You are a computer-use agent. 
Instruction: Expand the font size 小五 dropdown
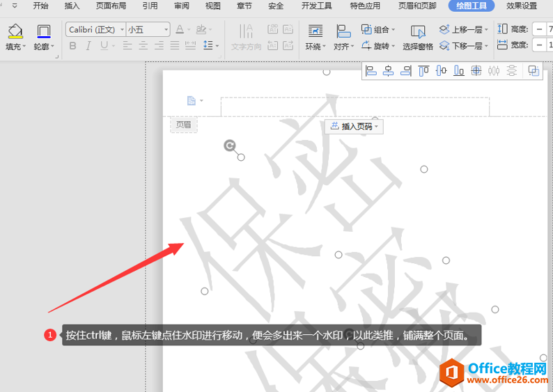[x=166, y=30]
